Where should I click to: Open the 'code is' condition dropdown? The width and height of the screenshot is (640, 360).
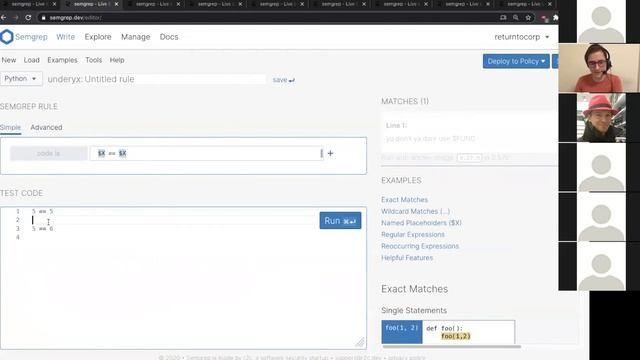[x=49, y=153]
